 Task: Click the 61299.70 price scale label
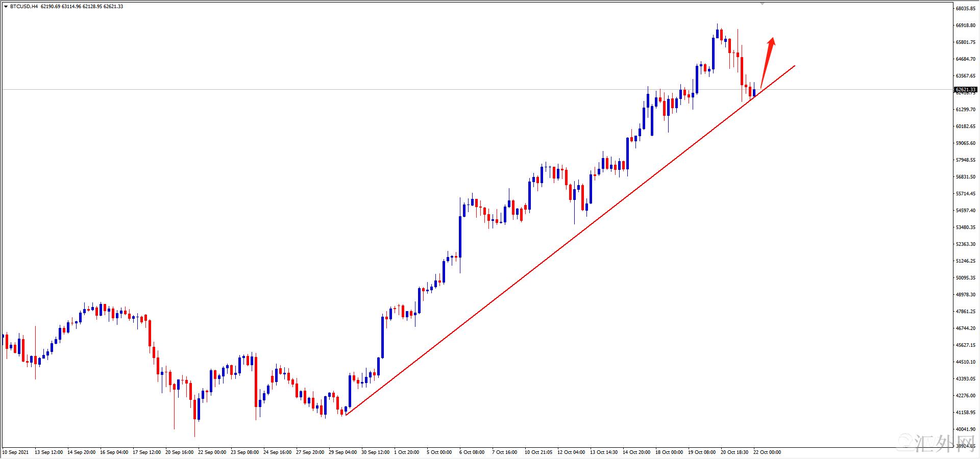pos(965,110)
